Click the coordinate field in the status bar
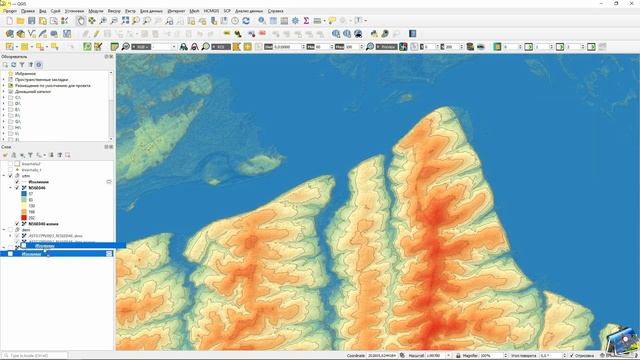This screenshot has height=360, width=640. click(382, 356)
